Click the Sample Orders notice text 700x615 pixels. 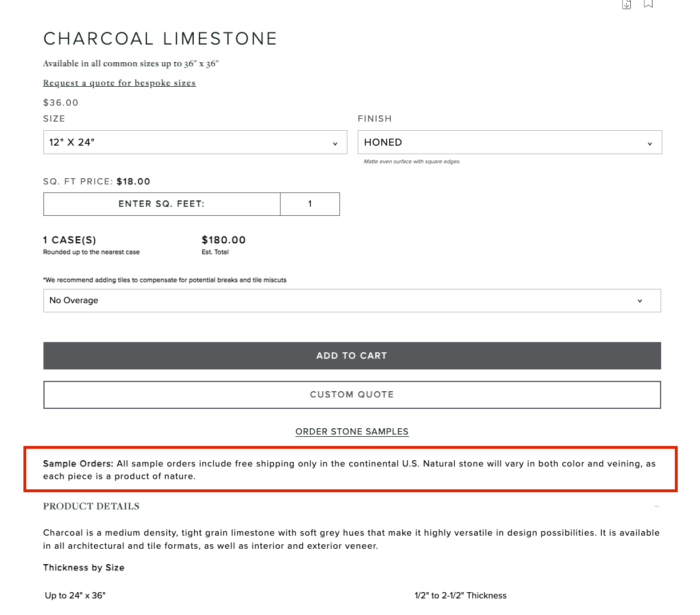[x=349, y=470]
